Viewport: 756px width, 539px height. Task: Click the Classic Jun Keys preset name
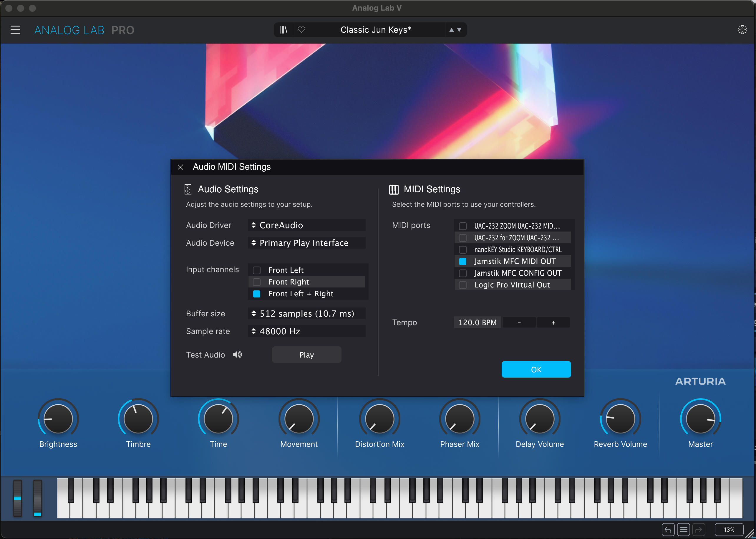click(x=376, y=30)
